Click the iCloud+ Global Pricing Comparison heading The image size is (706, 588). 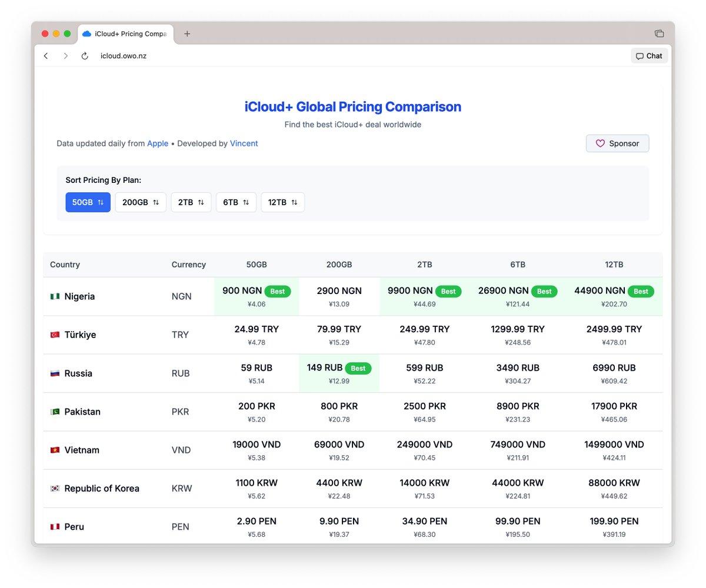353,107
